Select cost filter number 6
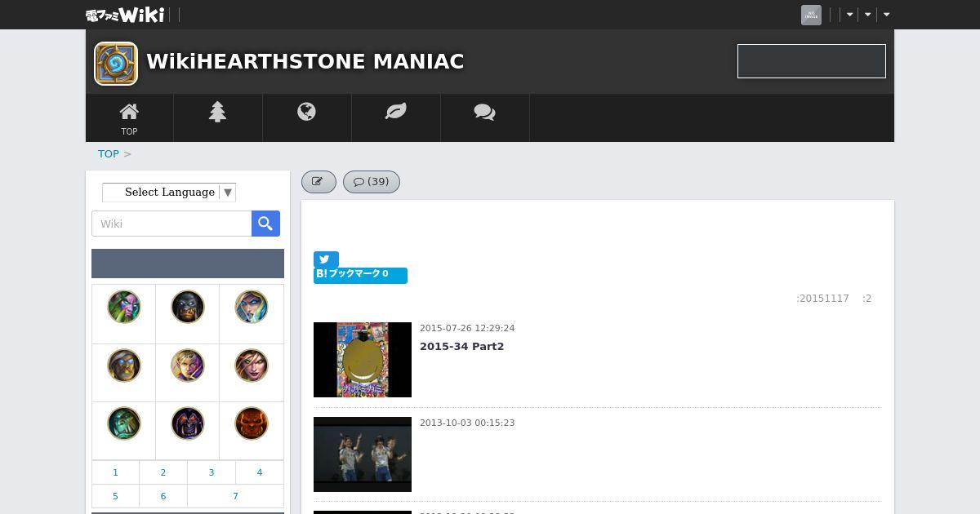980x514 pixels. pyautogui.click(x=163, y=496)
